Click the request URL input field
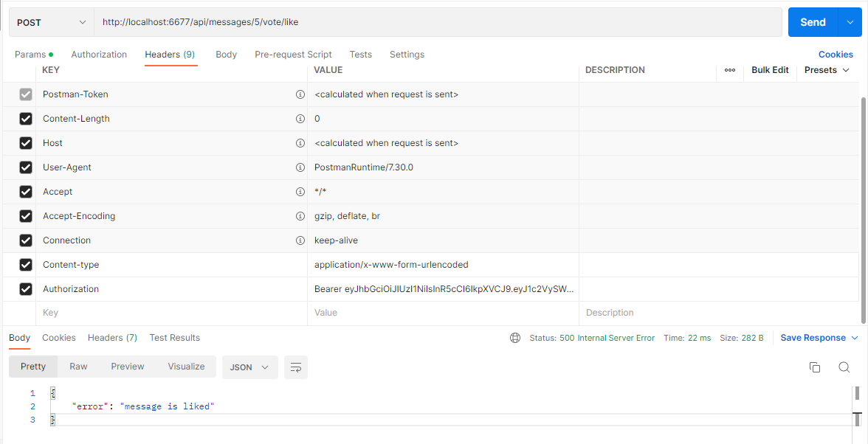Image resolution: width=868 pixels, height=444 pixels. [438, 22]
